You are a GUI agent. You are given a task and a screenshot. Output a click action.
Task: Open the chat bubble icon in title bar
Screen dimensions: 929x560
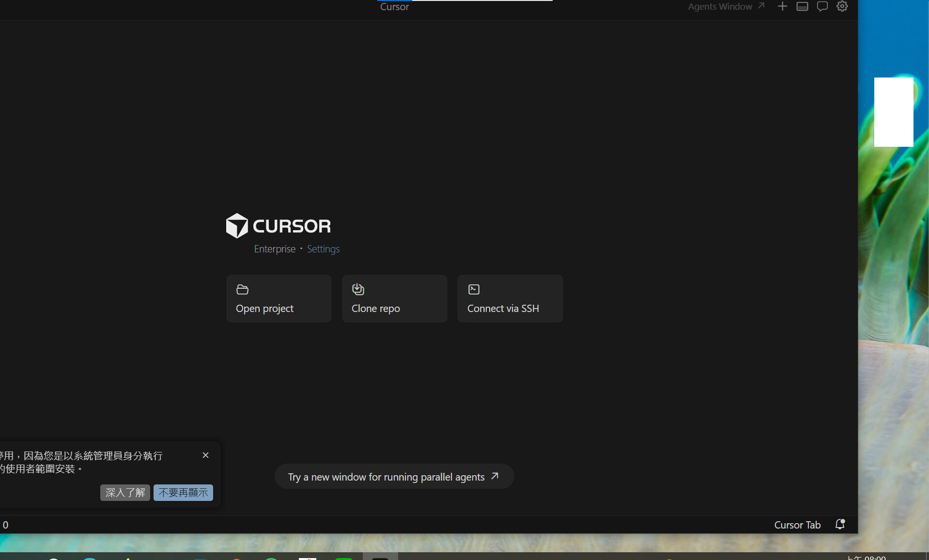(822, 6)
